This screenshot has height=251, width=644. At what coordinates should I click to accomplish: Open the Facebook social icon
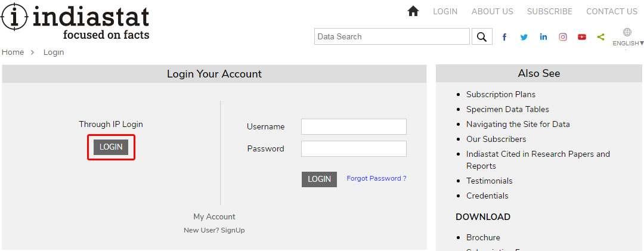click(x=504, y=37)
